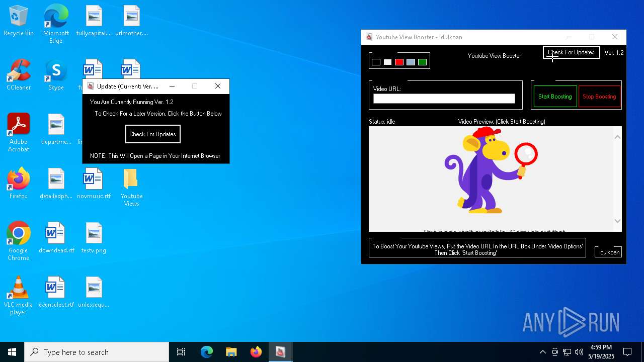Click the Video URL input field
Viewport: 644px width, 362px height.
click(x=444, y=99)
